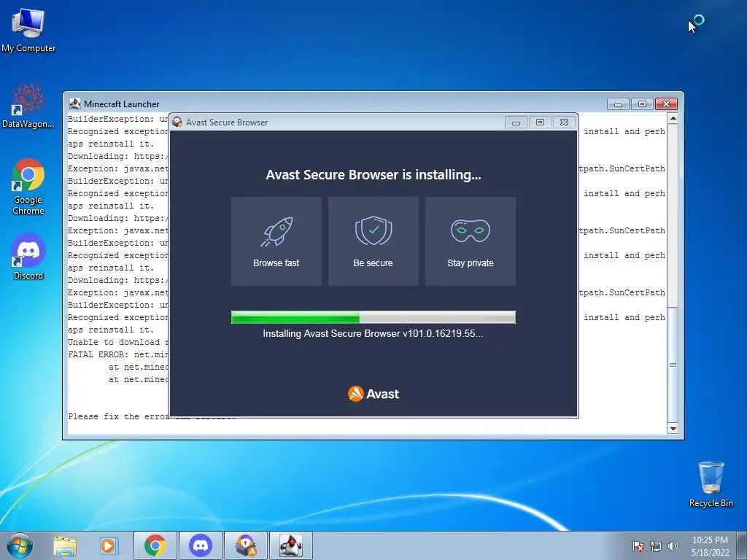Open the DataWagon desktop shortcut
747x560 pixels.
click(x=28, y=106)
